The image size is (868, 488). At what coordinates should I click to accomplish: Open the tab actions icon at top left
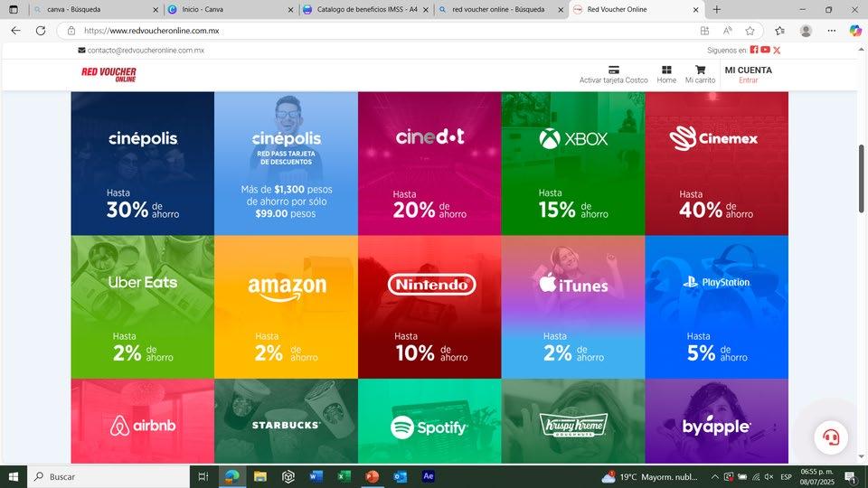click(x=14, y=9)
